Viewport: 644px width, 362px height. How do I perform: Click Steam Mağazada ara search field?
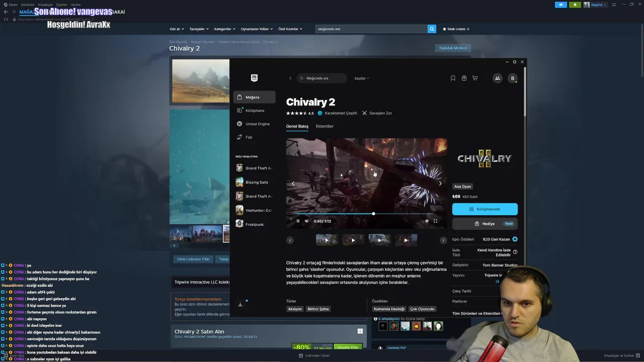click(371, 29)
